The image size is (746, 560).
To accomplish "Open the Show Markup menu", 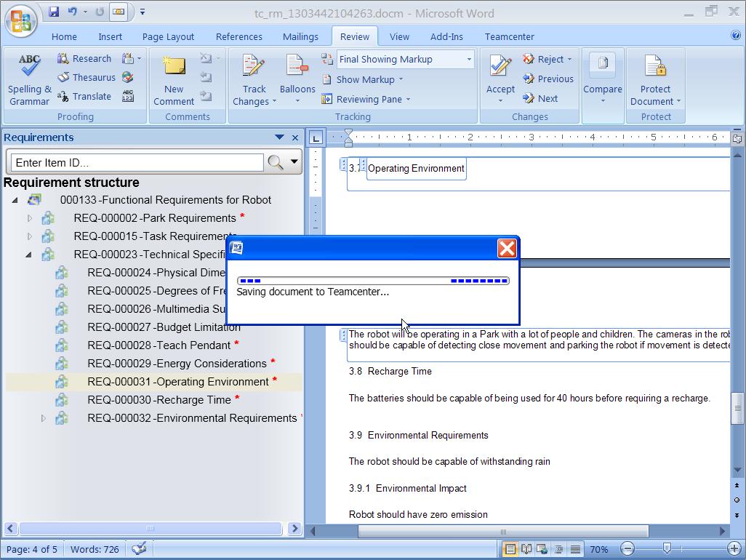I will point(364,79).
